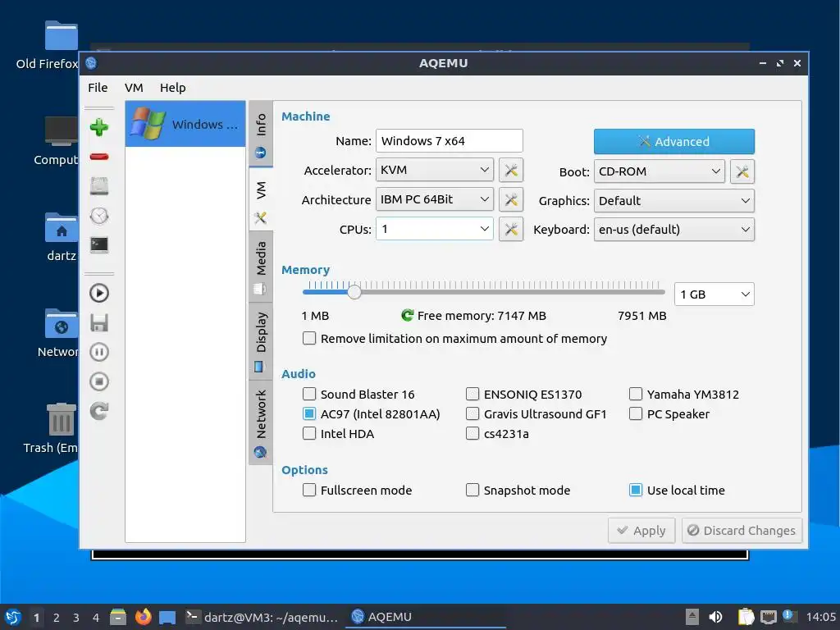Click Discard Changes button
Screen dimensions: 840x630
[742, 531]
